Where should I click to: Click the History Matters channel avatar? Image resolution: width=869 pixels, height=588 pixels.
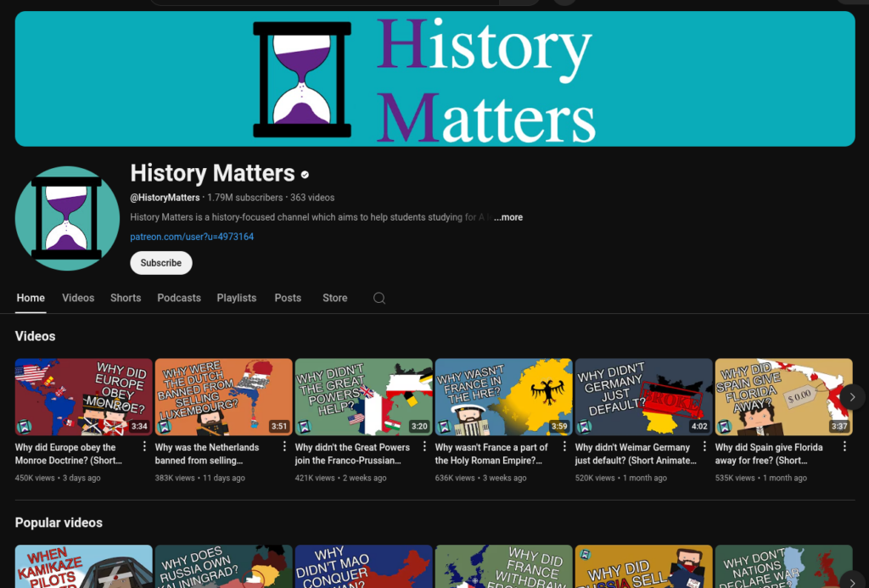coord(67,218)
